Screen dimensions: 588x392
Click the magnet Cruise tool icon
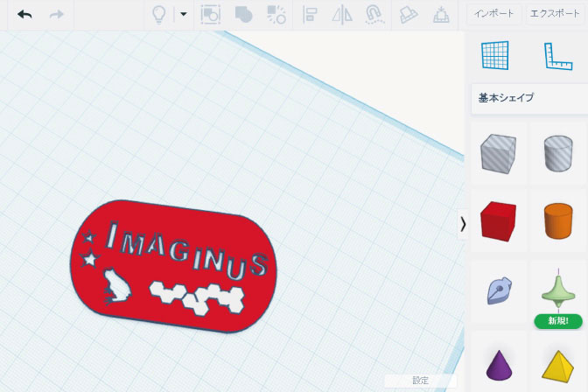pyautogui.click(x=374, y=15)
